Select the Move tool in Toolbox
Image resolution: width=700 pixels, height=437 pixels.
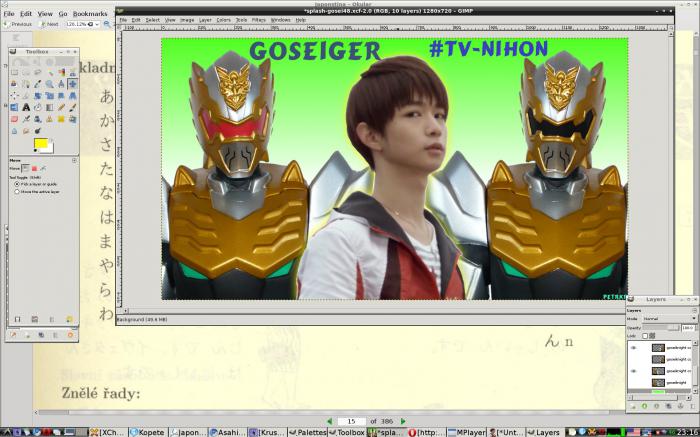click(73, 84)
